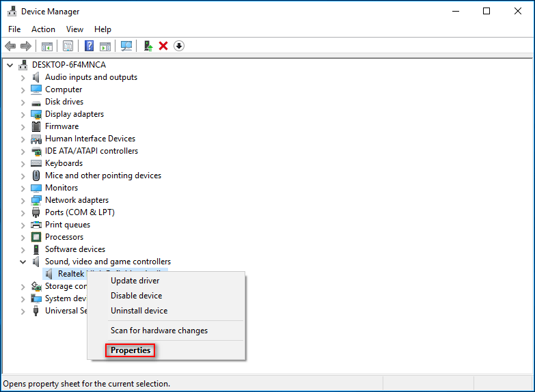Image resolution: width=535 pixels, height=392 pixels.
Task: Click the Update device driver toolbar icon
Action: 148,46
